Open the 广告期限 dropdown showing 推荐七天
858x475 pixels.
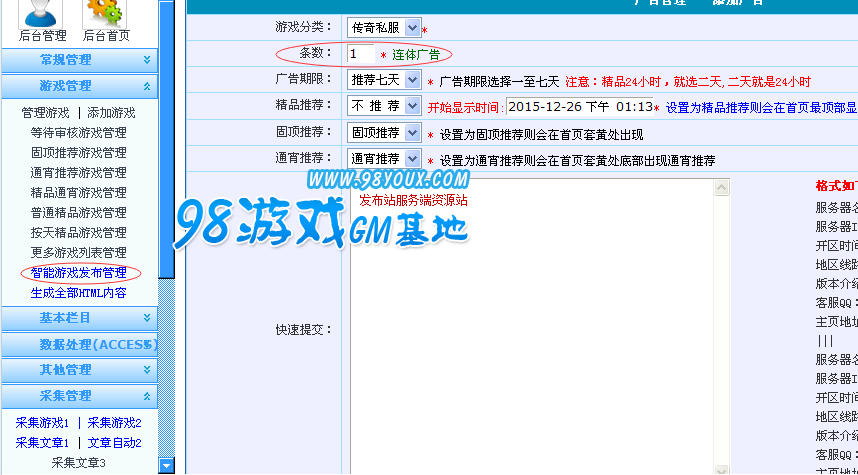click(384, 80)
